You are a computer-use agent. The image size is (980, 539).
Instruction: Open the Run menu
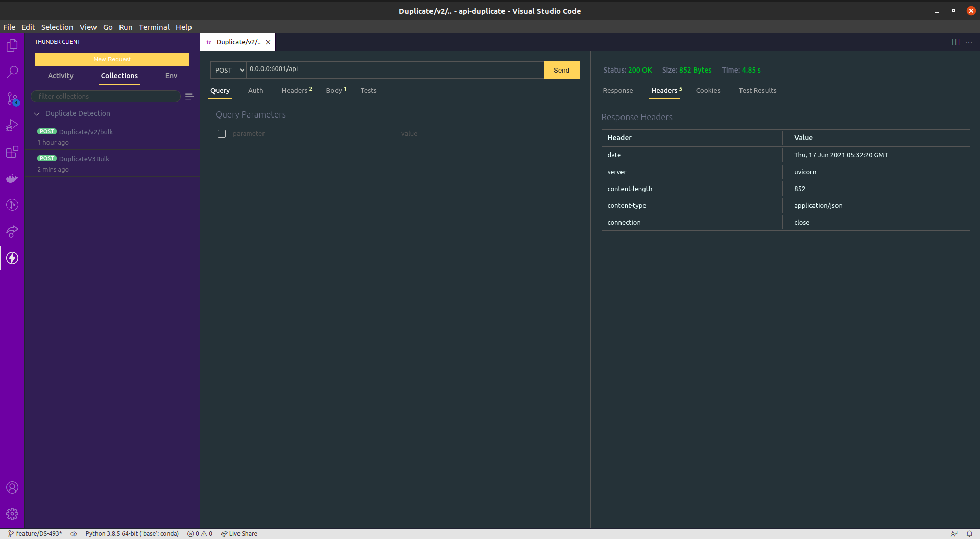point(126,27)
